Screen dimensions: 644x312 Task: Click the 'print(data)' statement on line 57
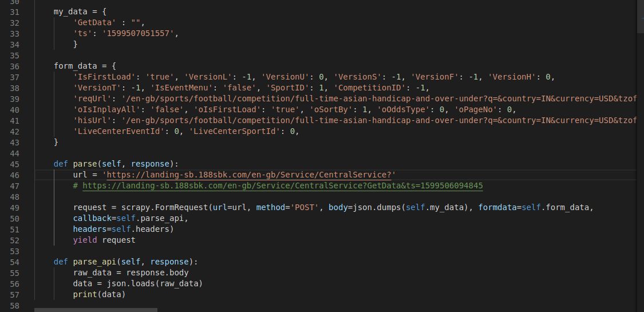click(x=100, y=294)
